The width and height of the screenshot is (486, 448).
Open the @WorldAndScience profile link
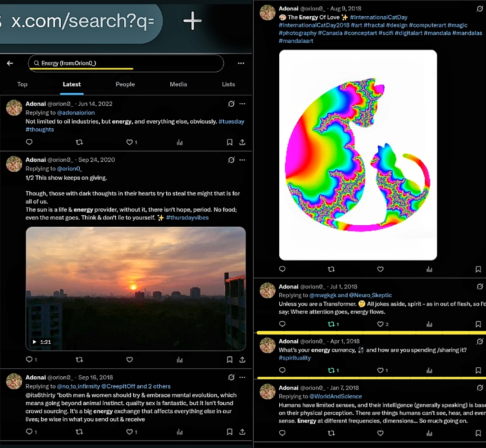tap(336, 397)
